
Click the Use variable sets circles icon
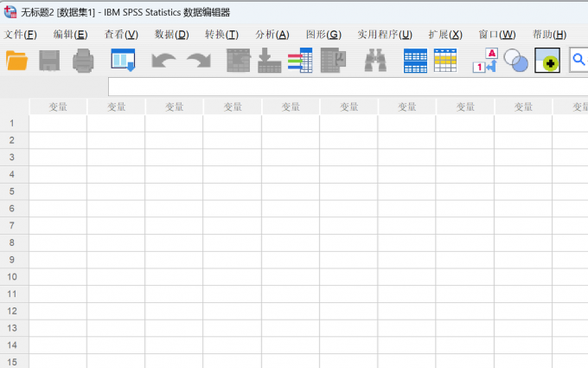[x=515, y=60]
